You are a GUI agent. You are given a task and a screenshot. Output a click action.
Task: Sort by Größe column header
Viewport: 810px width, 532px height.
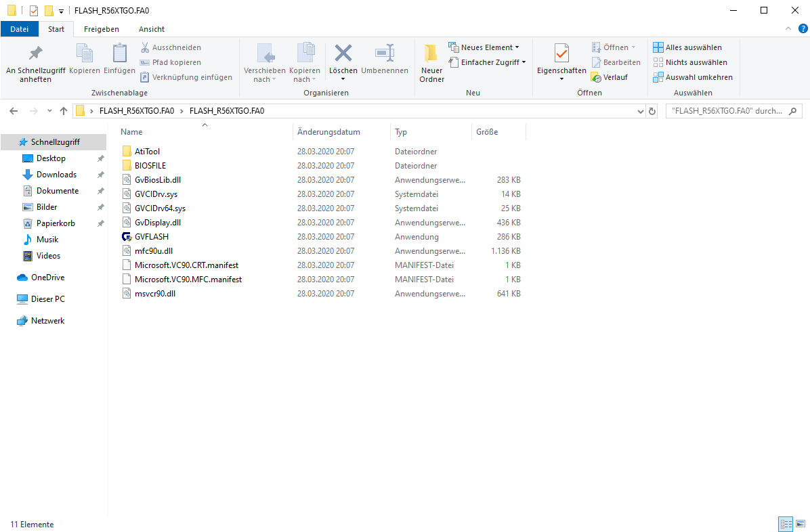pyautogui.click(x=498, y=132)
